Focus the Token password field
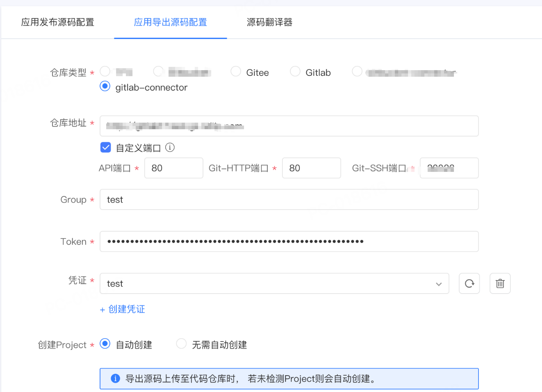The width and height of the screenshot is (542, 392). coord(289,242)
